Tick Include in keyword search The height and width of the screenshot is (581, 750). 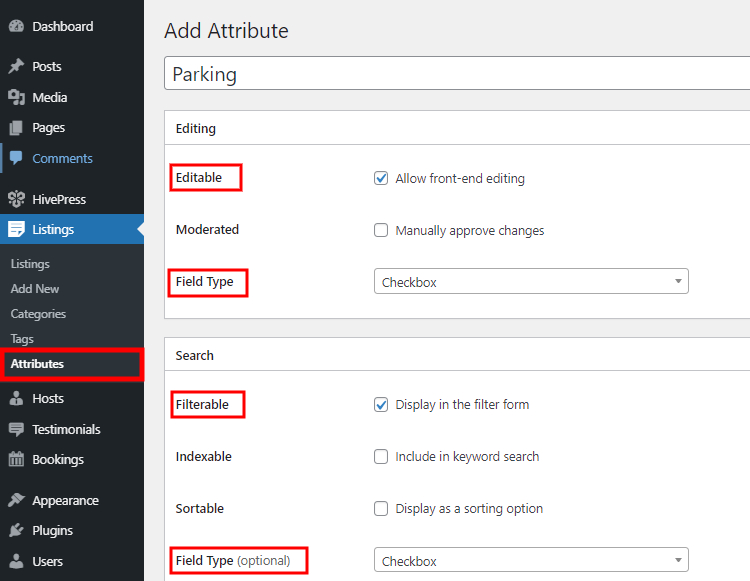click(x=381, y=456)
